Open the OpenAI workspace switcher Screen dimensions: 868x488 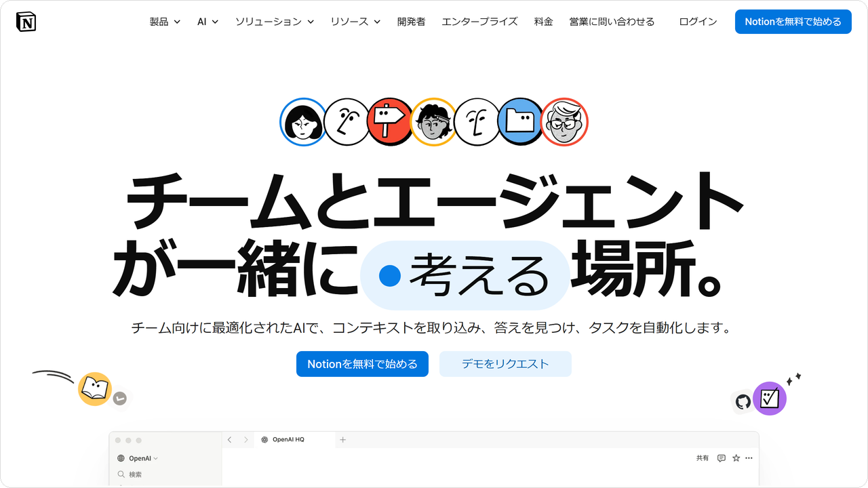137,458
